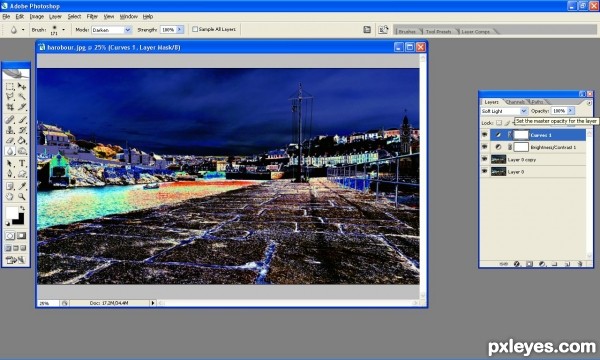Viewport: 600px width, 360px height.
Task: Add a layer style in Layers panel
Action: pyautogui.click(x=517, y=264)
